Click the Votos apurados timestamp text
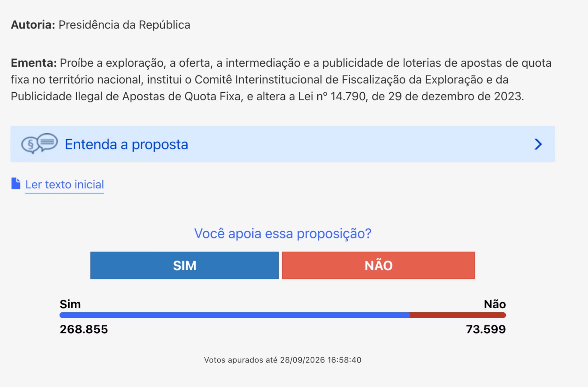Image resolution: width=588 pixels, height=387 pixels. click(x=283, y=360)
